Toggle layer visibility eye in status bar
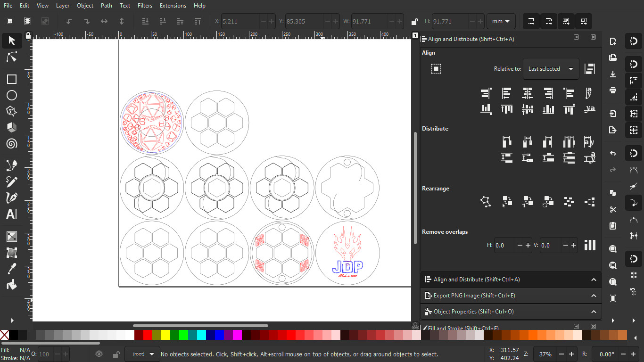 [99, 354]
